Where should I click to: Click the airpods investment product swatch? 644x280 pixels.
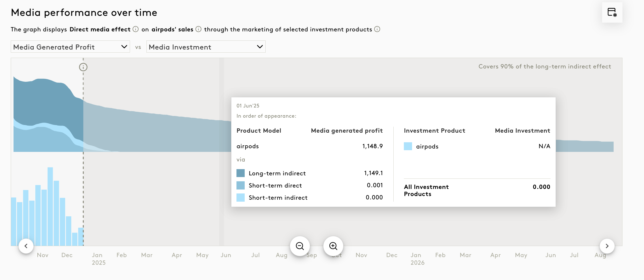[408, 146]
